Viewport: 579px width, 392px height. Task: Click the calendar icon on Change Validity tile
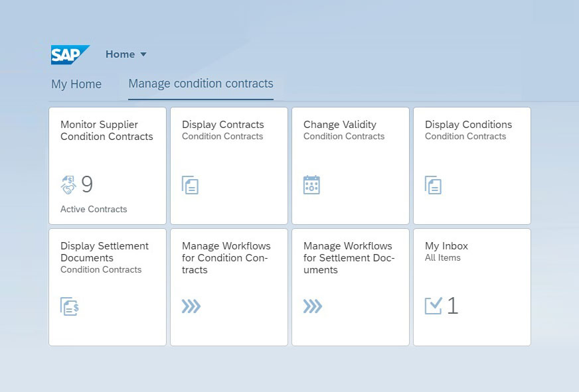312,186
